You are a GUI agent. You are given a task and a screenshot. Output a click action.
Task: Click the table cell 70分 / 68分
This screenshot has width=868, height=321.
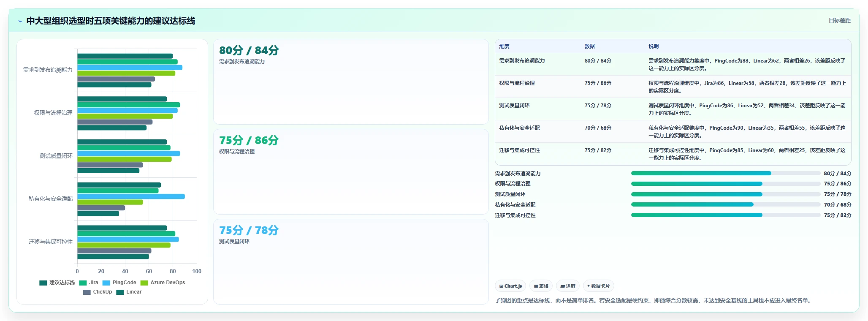point(598,128)
